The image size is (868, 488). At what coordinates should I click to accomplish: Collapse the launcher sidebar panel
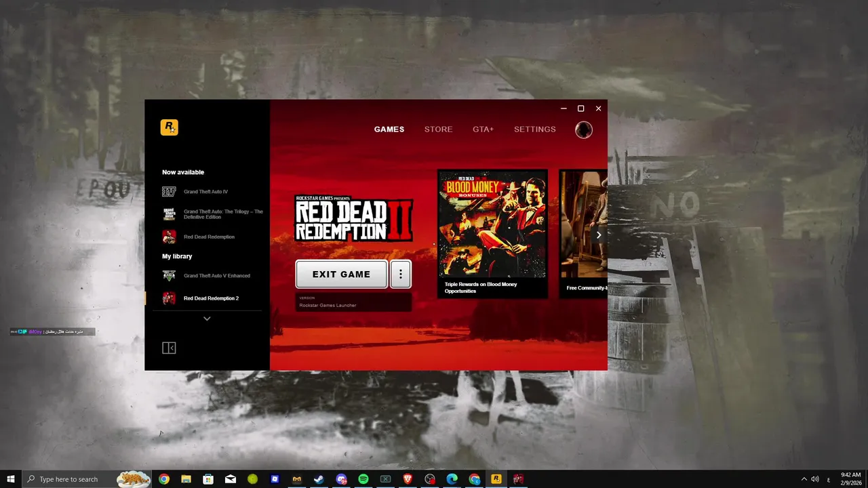pos(169,348)
